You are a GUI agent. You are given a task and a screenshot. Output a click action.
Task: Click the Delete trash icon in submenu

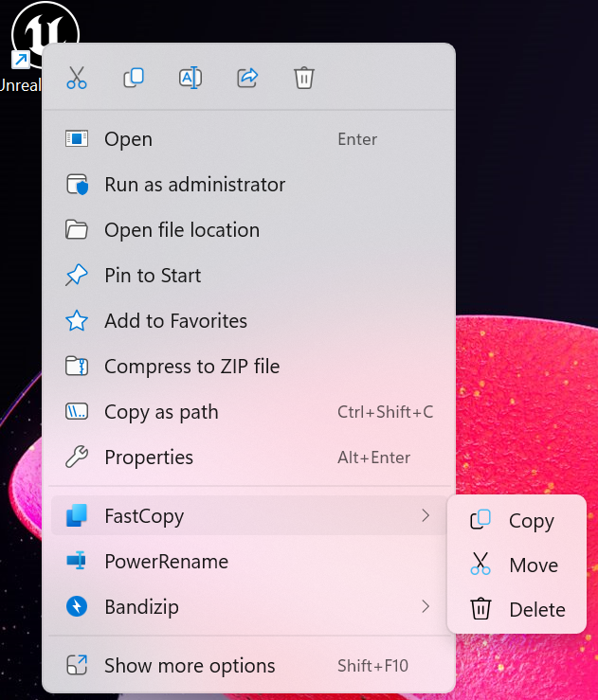[480, 608]
